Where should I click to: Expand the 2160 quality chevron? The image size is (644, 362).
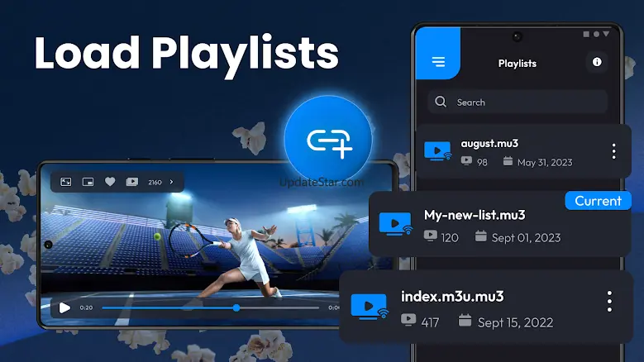(x=172, y=182)
